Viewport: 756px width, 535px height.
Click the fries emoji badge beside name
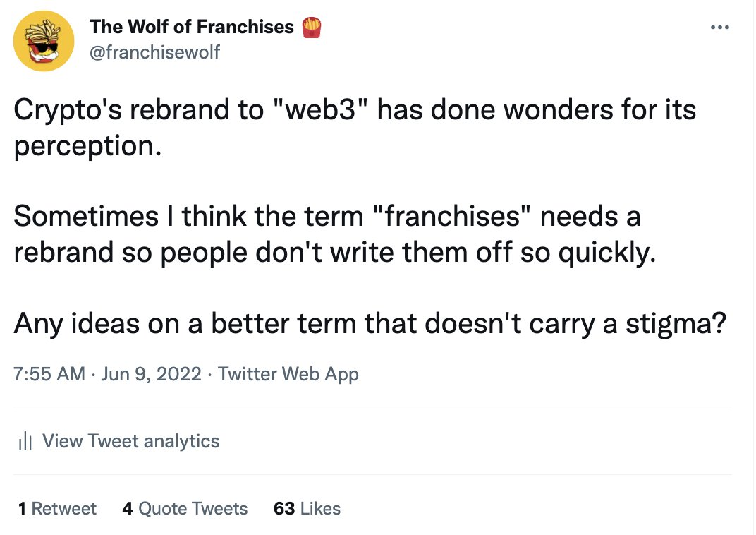[312, 27]
